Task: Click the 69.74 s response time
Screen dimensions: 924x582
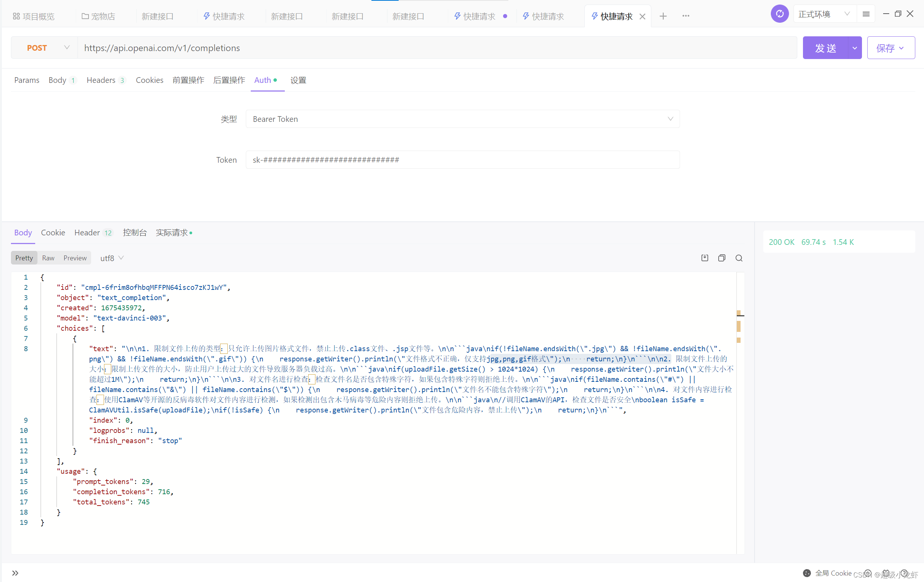Action: [x=814, y=242]
